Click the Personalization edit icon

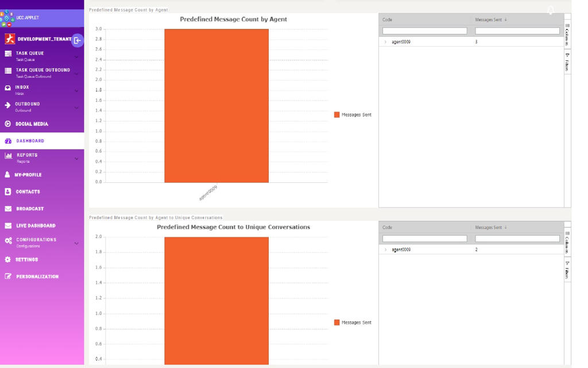point(8,277)
